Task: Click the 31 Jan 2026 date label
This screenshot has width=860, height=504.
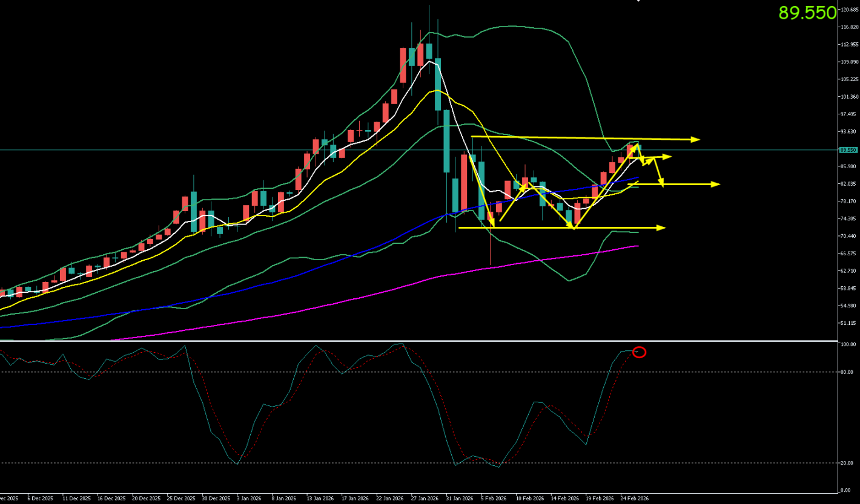Action: [459, 499]
